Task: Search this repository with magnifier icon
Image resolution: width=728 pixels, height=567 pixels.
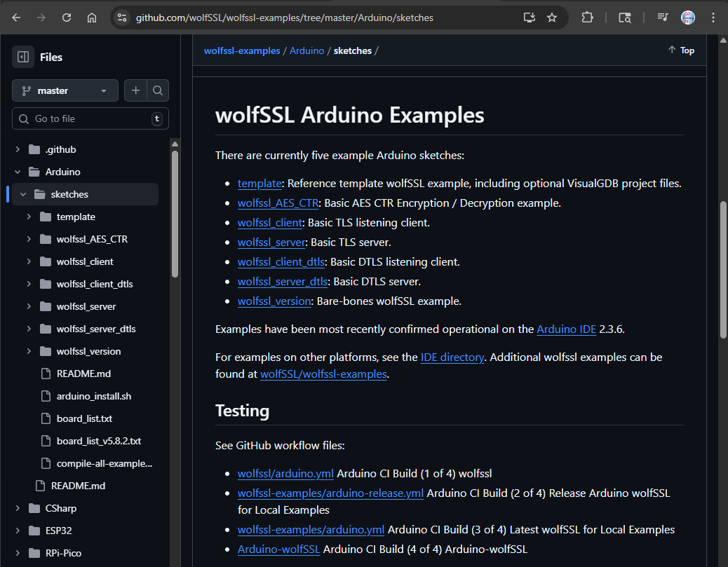Action: pos(158,90)
